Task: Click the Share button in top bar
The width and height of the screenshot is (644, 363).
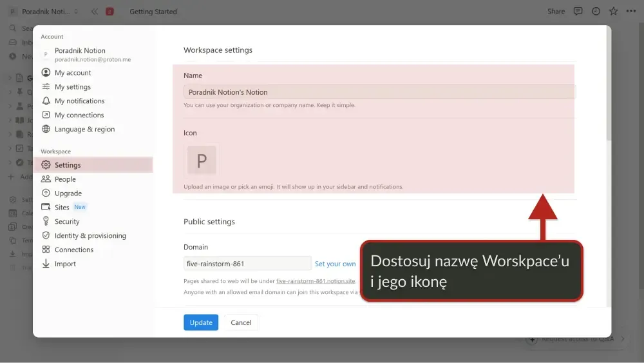Action: click(x=556, y=12)
